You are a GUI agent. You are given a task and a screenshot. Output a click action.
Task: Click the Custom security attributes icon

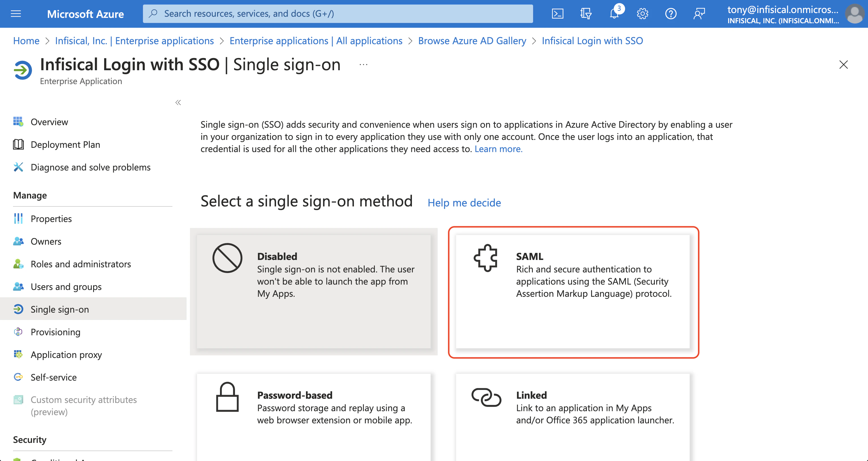click(x=18, y=400)
